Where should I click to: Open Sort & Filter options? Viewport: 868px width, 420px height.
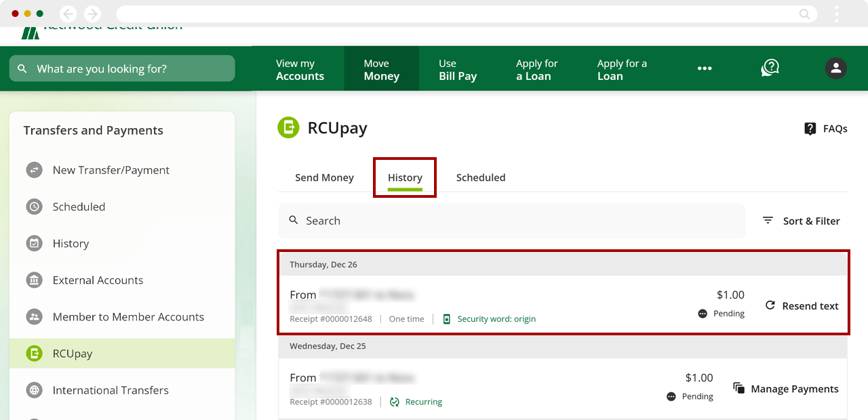tap(811, 221)
